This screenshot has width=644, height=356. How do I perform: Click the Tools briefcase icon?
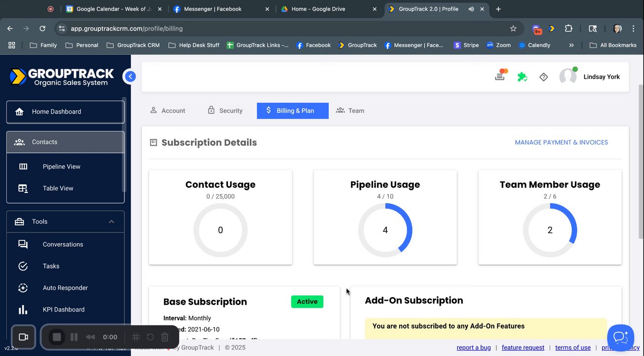point(20,222)
